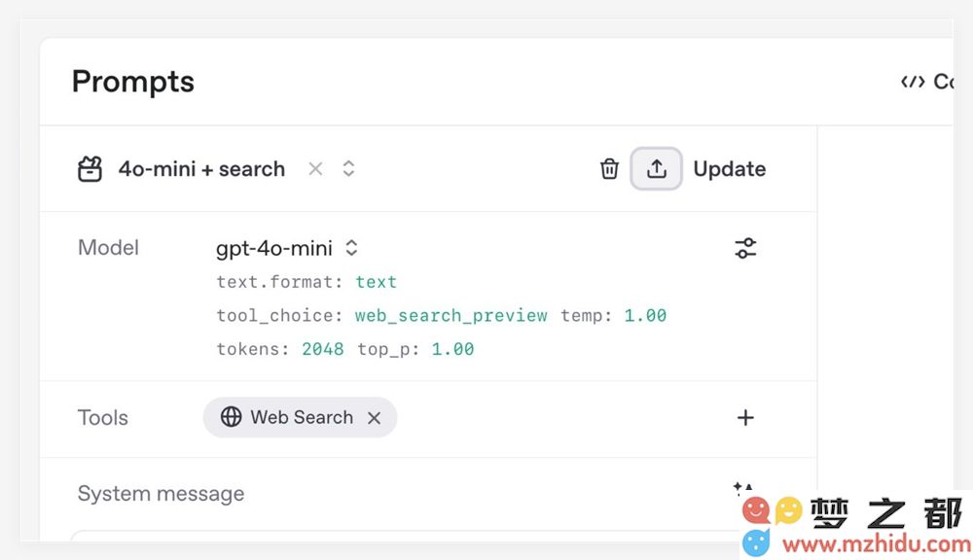Click the code brackets icon at top right
The width and height of the screenshot is (973, 560).
913,82
